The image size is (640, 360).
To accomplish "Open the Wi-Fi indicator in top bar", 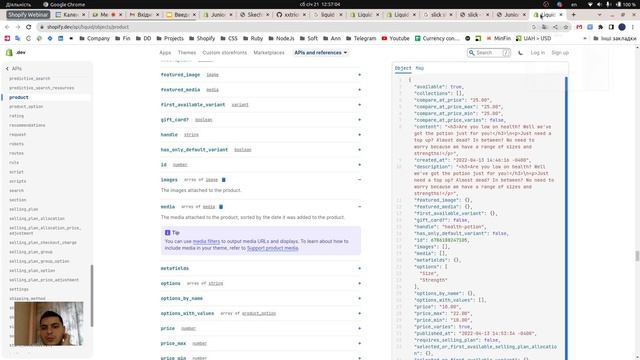I will pos(590,4).
